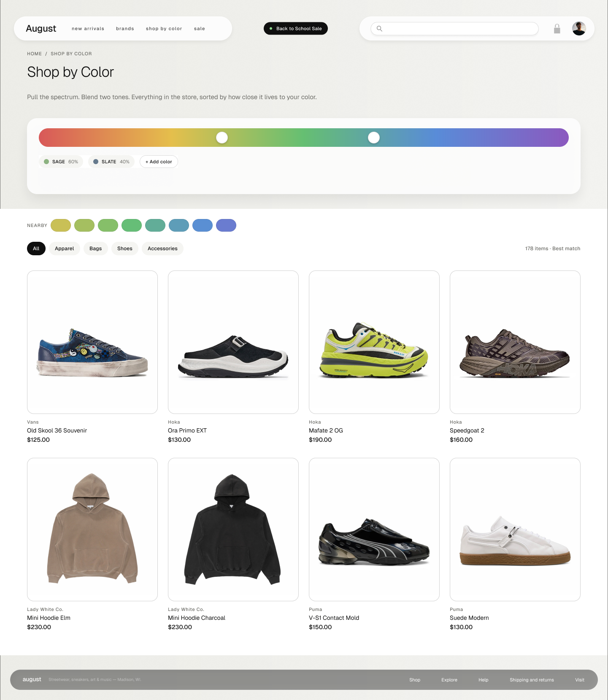Click the spectrum color gradient bar
The width and height of the screenshot is (608, 700).
304,138
